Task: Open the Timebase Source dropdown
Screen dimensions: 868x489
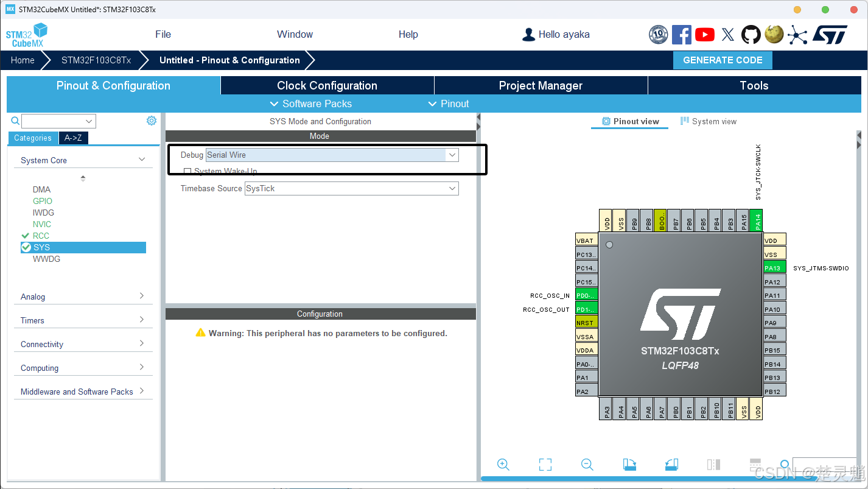Action: point(351,188)
